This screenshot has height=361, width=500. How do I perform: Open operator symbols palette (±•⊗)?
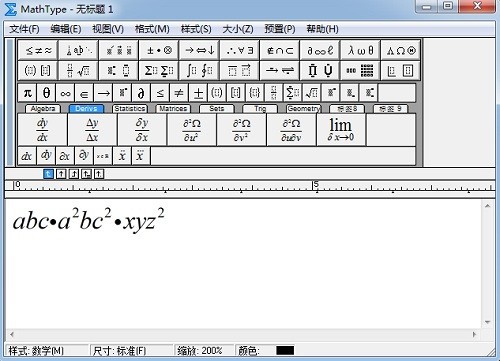159,50
